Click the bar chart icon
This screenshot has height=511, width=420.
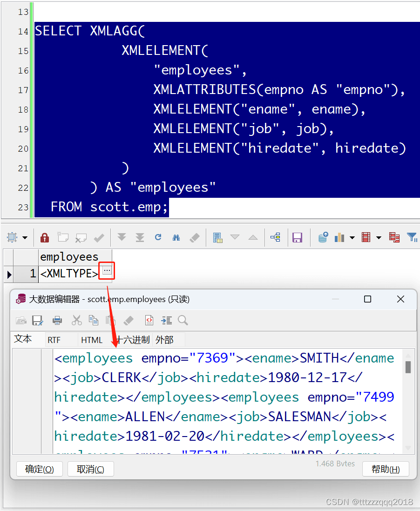tap(339, 237)
